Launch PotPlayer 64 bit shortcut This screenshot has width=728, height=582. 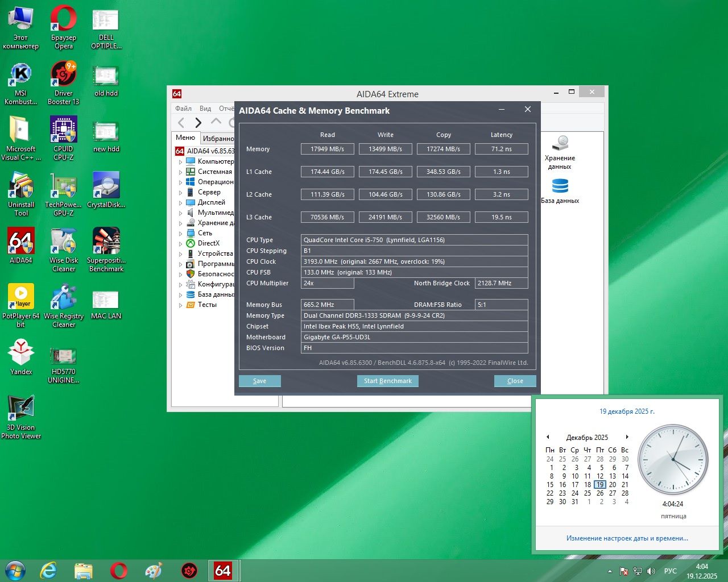click(x=21, y=306)
